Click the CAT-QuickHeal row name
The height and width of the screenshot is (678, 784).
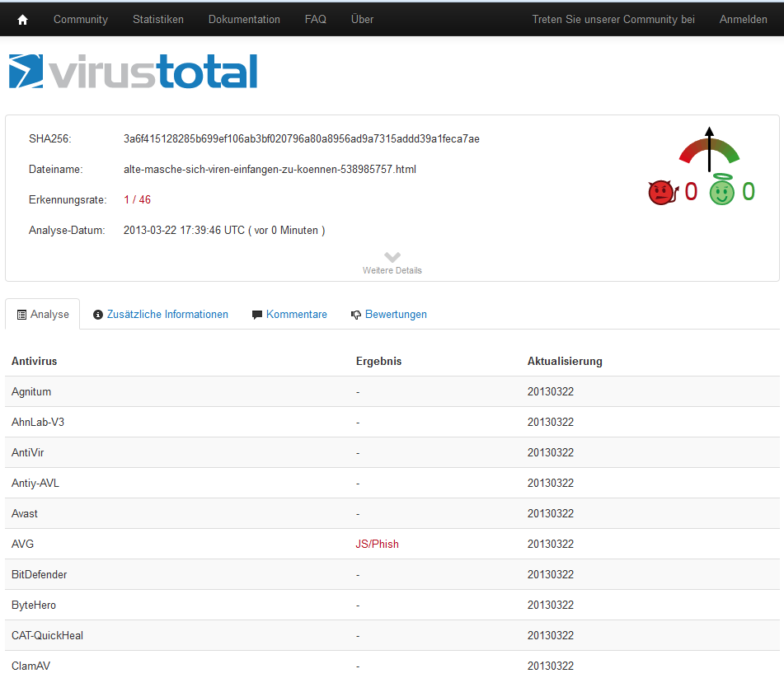tap(48, 635)
